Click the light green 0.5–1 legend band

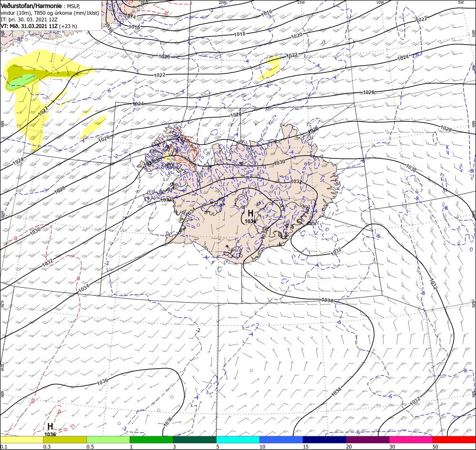coord(108,440)
